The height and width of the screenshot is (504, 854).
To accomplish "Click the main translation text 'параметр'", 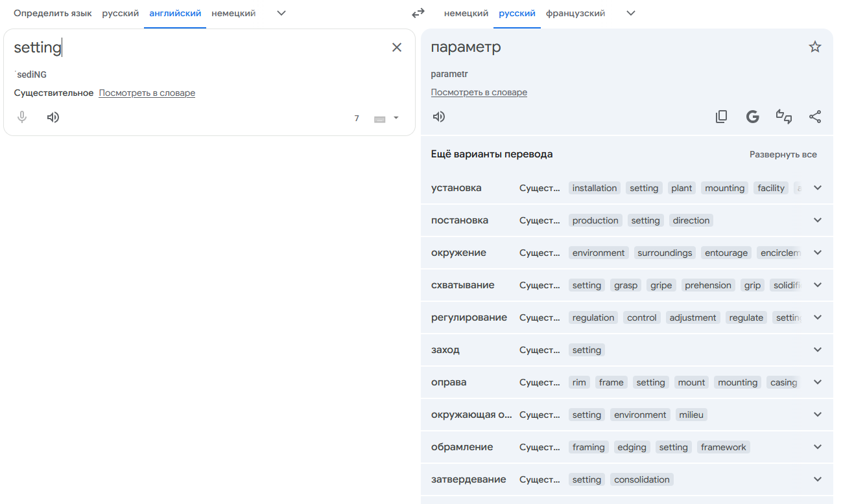I will coord(466,47).
